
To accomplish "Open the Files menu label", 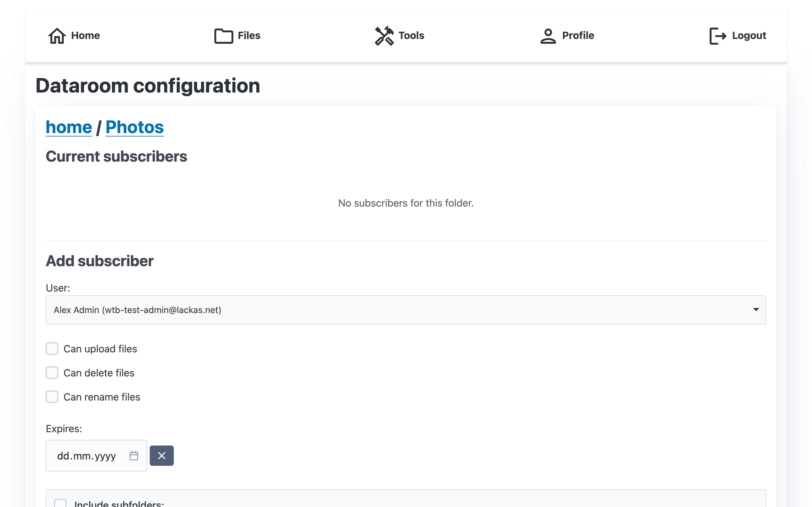I will click(249, 35).
